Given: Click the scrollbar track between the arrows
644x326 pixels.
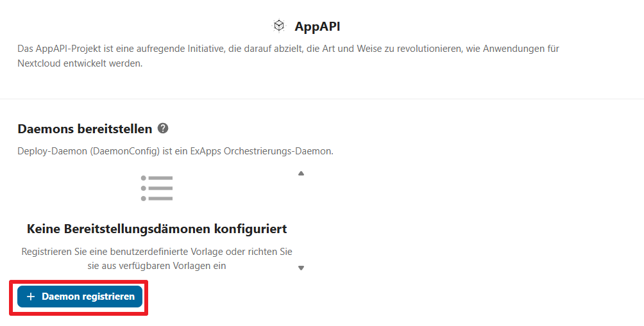Looking at the screenshot, I should pos(301,221).
